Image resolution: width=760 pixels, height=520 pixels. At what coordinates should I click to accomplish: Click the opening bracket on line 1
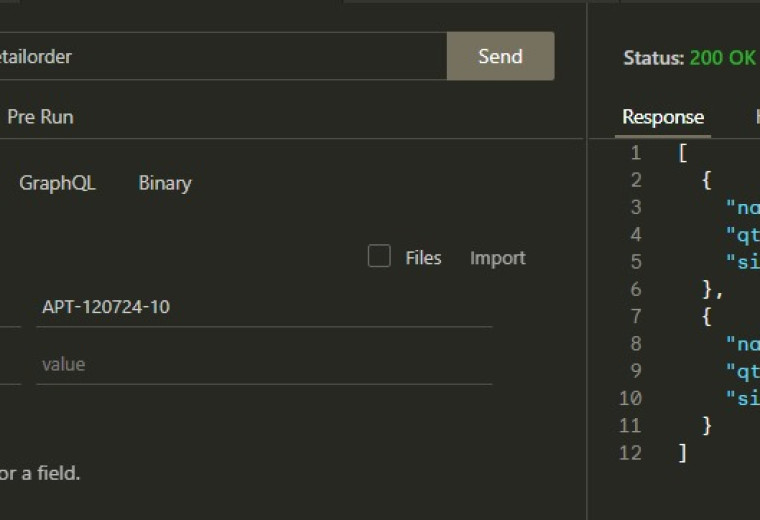(x=683, y=153)
